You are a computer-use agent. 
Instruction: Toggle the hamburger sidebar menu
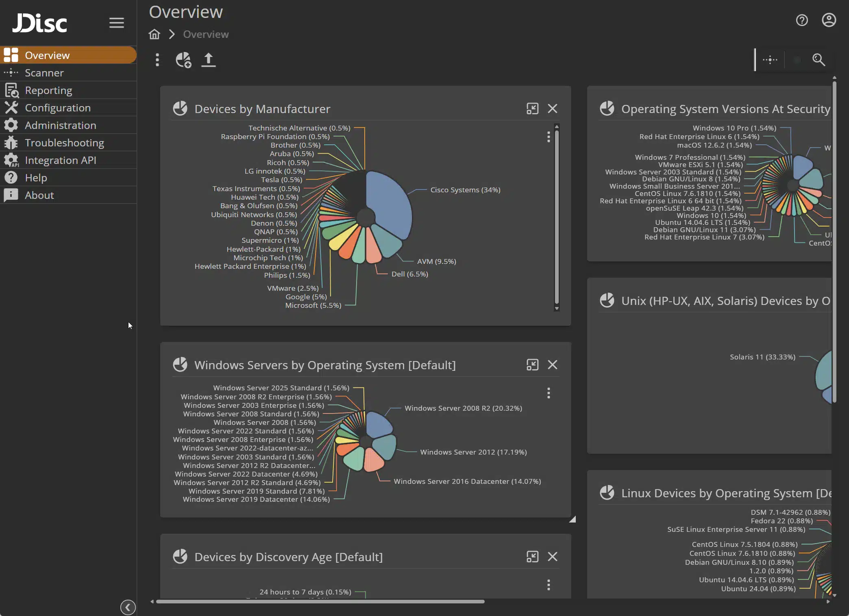point(116,23)
